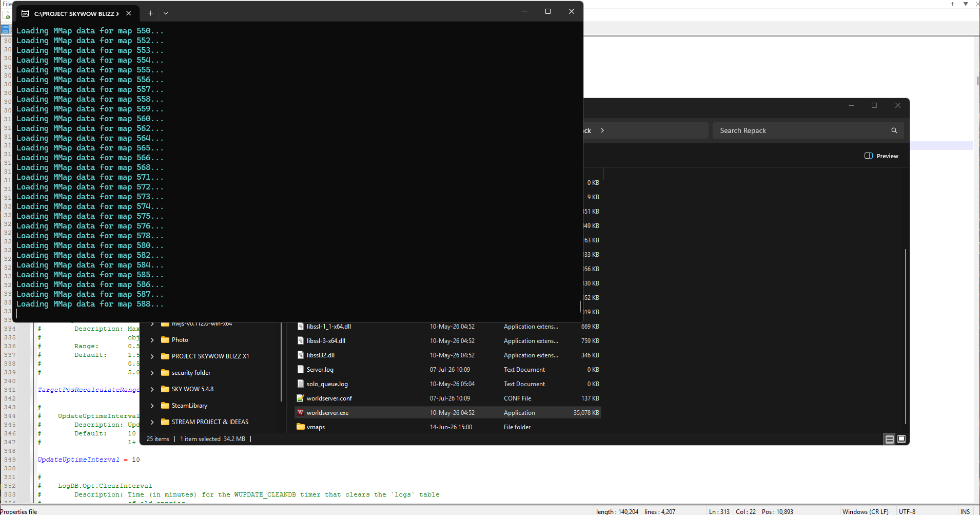This screenshot has height=515, width=980.
Task: Click line 349 number in editor margin
Action: [10, 460]
